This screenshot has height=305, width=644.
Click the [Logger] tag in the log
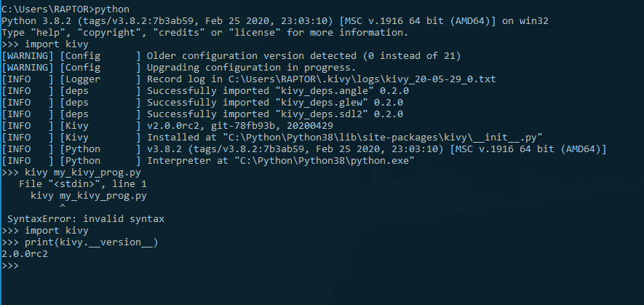click(81, 79)
